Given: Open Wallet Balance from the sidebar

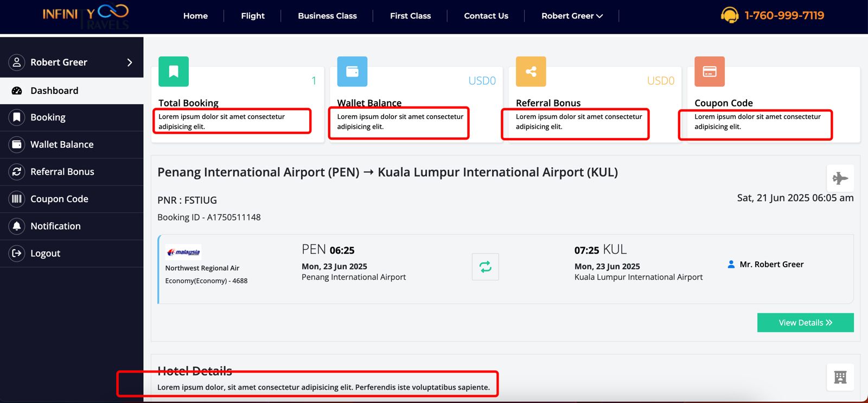Looking at the screenshot, I should click(x=62, y=144).
